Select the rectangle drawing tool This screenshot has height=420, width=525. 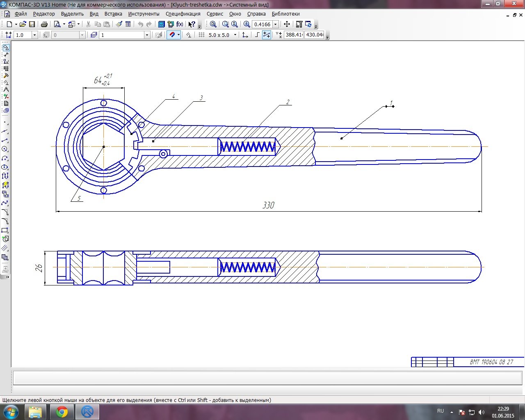(5, 230)
